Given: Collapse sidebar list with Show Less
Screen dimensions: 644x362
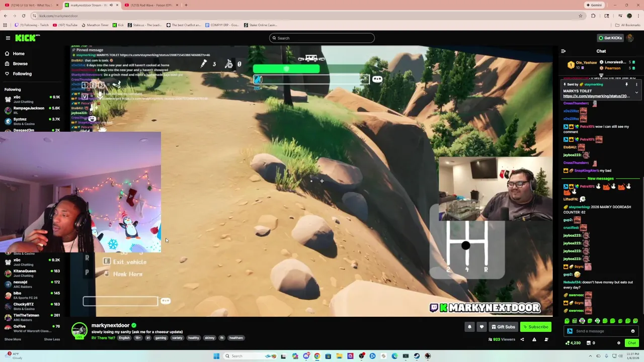Looking at the screenshot, I should click(52, 339).
